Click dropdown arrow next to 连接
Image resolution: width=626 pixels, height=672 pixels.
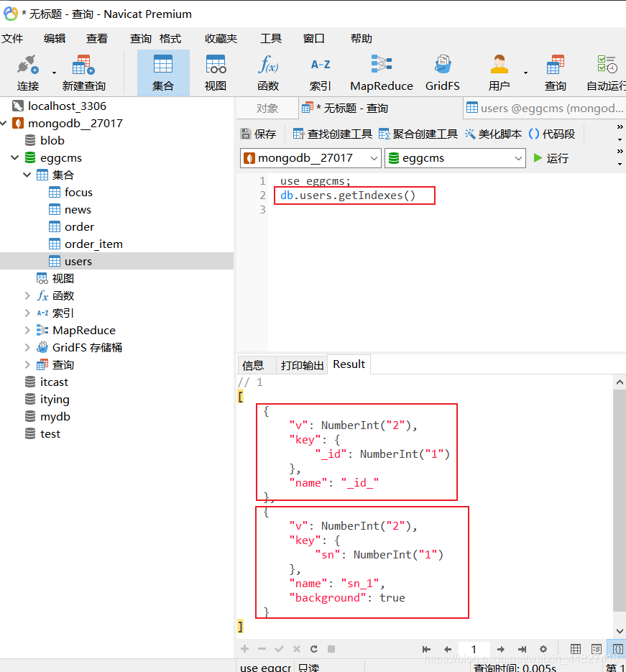pos(54,73)
